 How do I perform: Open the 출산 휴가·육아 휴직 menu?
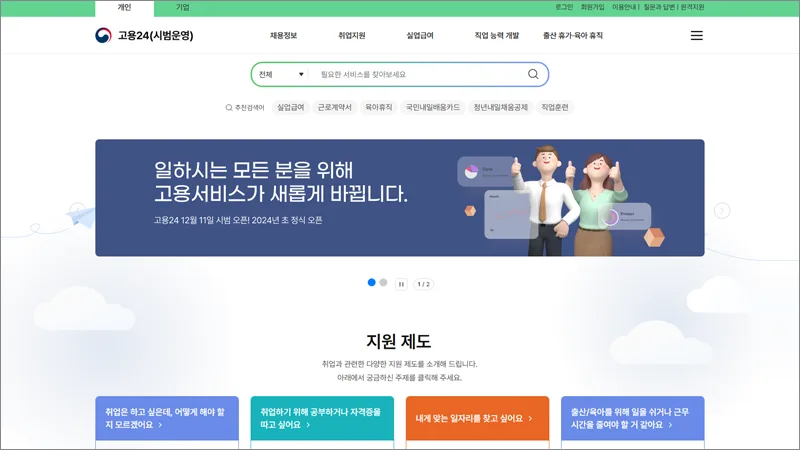[x=572, y=35]
